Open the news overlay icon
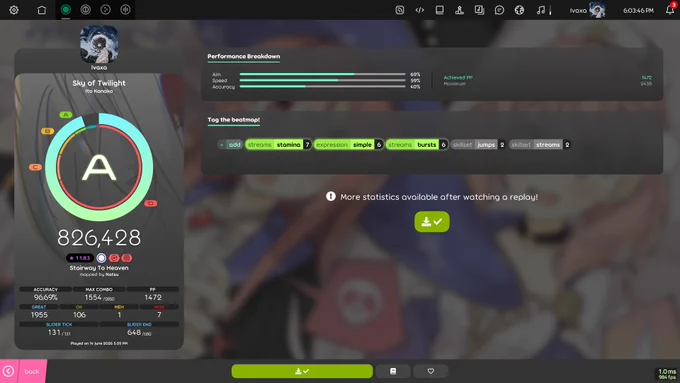Screen dimensions: 680x383 (x=399, y=10)
